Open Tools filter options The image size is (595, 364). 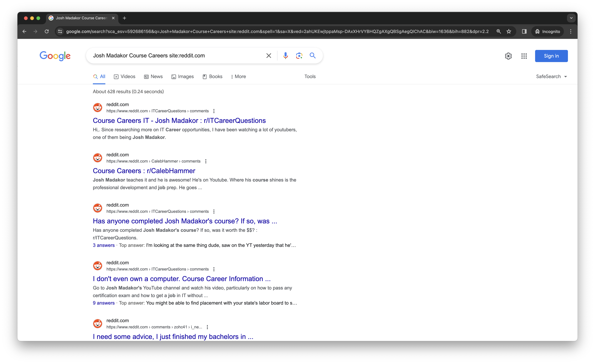310,77
